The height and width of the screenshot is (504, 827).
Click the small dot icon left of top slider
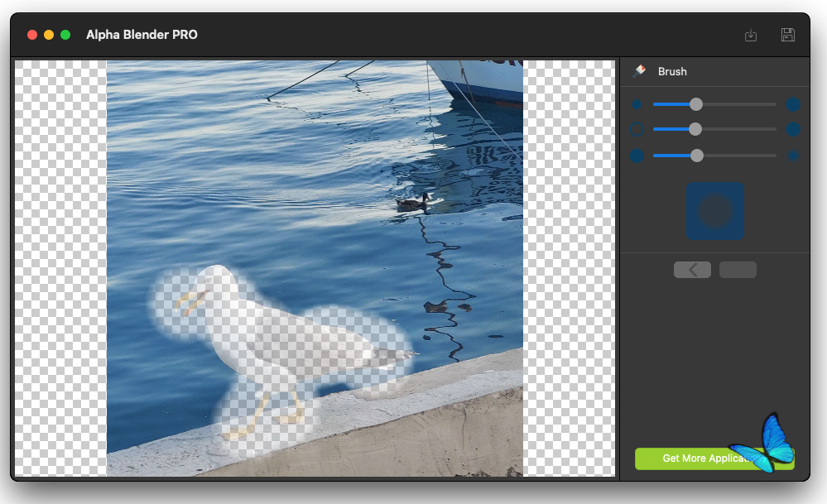[x=637, y=104]
